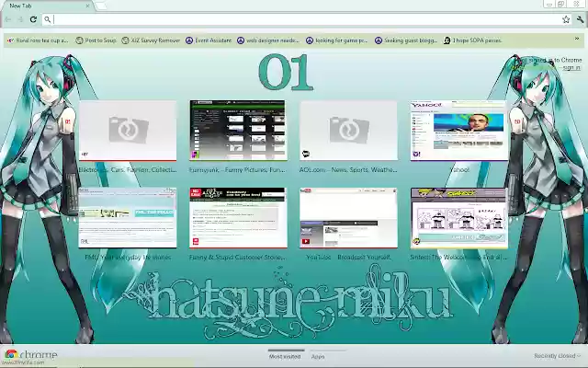Open the Funnyjunk thumbnail

(x=238, y=131)
